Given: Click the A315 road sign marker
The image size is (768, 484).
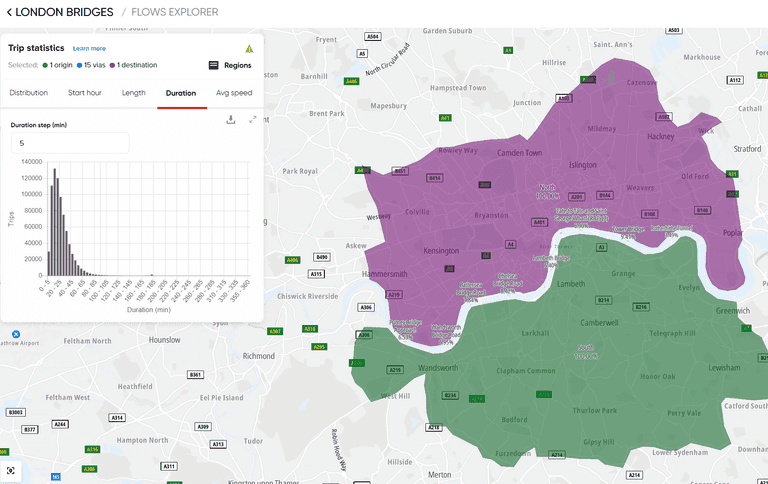Looking at the screenshot, I should coord(316,273).
